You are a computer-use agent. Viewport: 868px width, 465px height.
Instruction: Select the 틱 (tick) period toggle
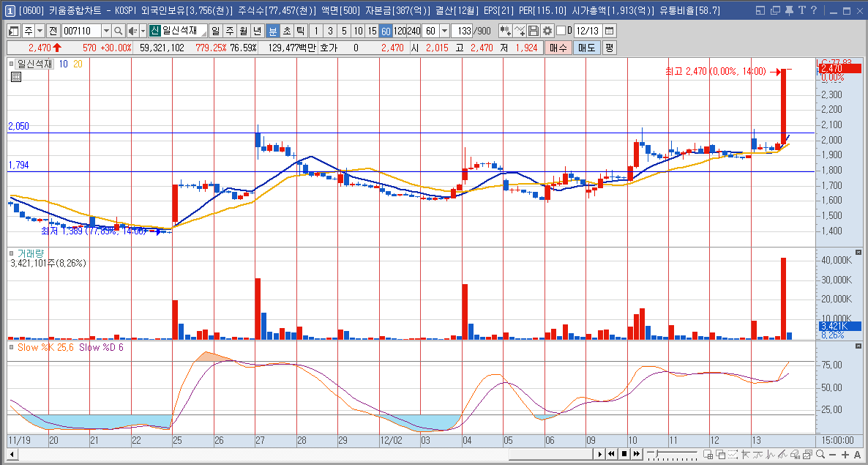coord(300,31)
